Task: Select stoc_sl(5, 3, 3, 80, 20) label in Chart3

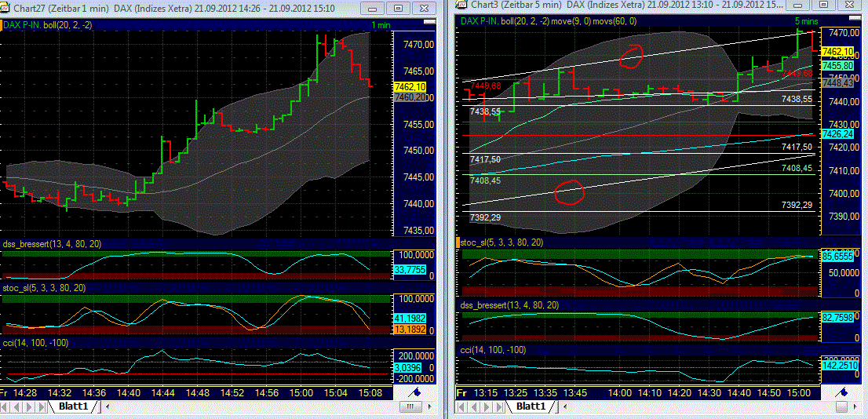Action: 502,242
